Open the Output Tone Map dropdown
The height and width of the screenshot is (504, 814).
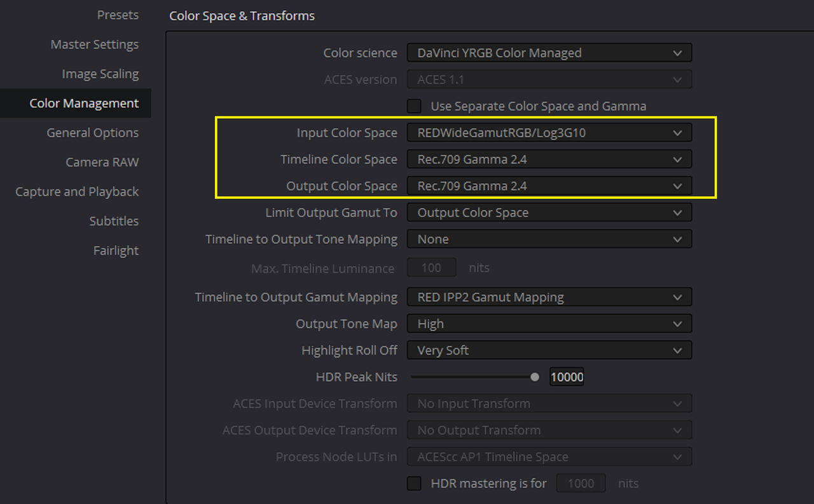click(549, 324)
